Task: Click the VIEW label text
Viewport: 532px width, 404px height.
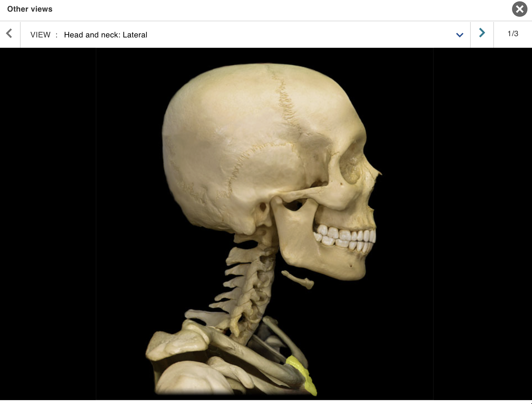Action: 41,35
